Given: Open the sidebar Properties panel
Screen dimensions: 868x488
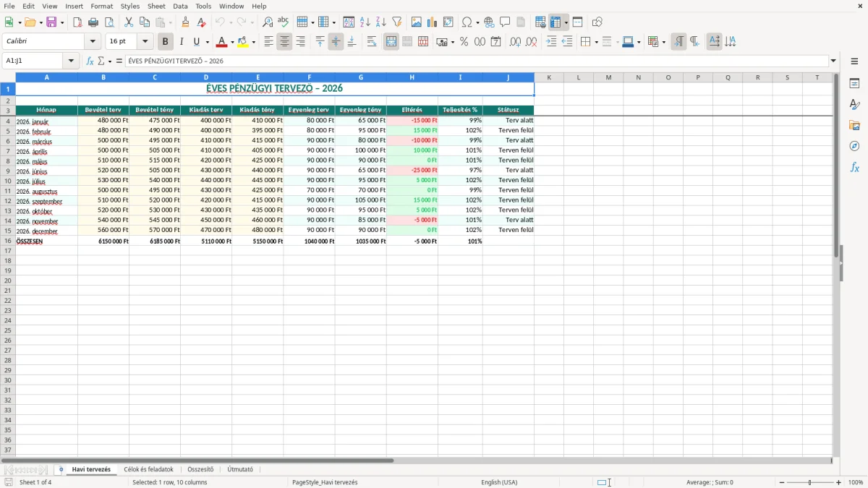Looking at the screenshot, I should point(854,84).
